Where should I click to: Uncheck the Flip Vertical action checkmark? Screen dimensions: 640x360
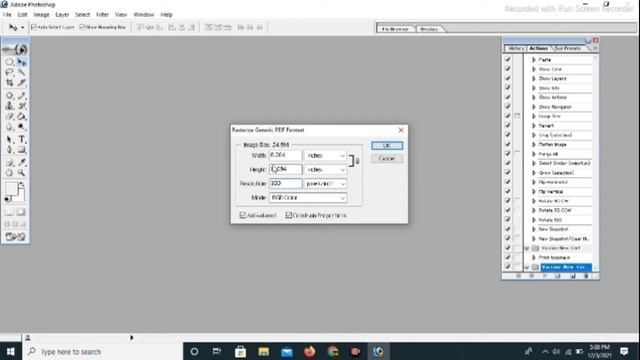click(508, 191)
